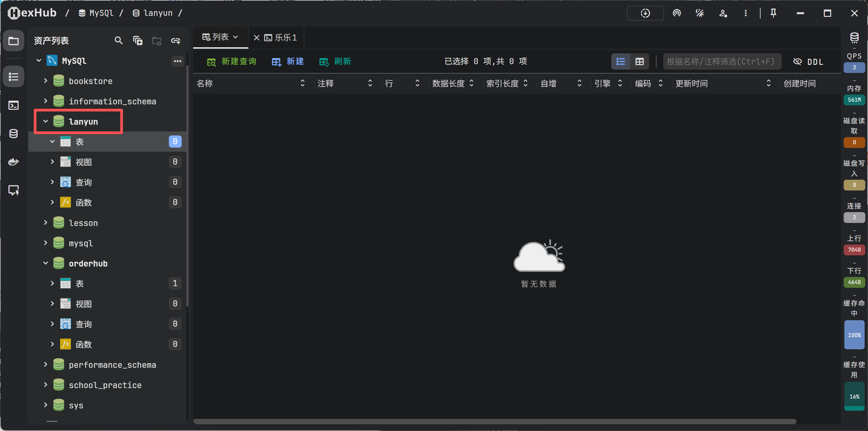Open the MySQL three-dot more options
Image resolution: width=868 pixels, height=431 pixels.
tap(177, 61)
